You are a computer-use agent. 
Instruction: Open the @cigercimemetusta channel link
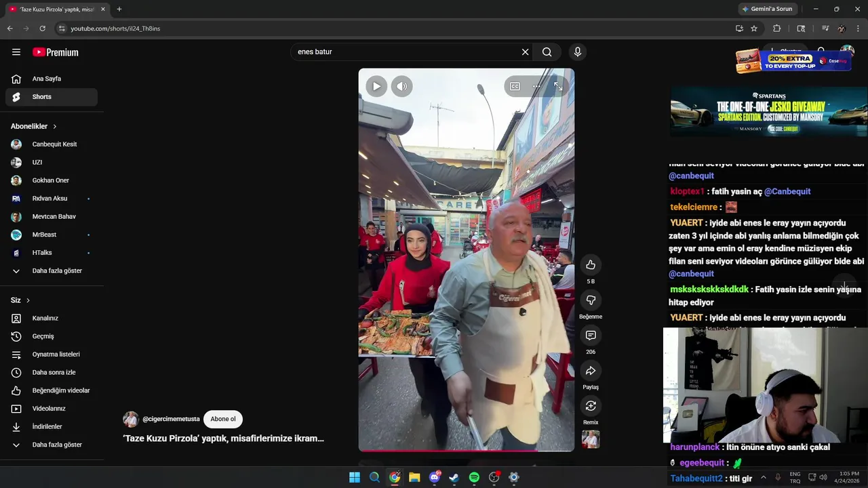point(171,419)
